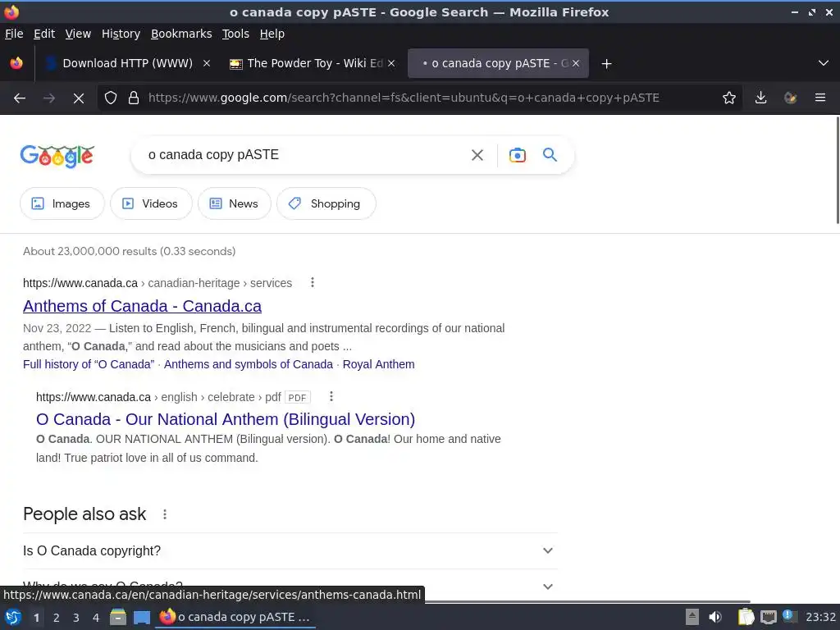Expand the list all tabs chevron
Viewport: 840px width, 630px height.
[824, 63]
